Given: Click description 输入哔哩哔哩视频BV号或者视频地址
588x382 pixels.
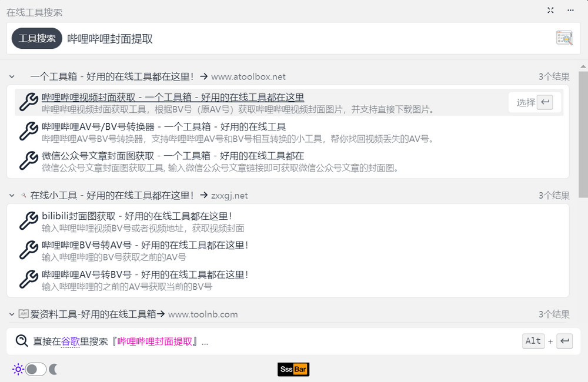Looking at the screenshot, I should 143,228.
